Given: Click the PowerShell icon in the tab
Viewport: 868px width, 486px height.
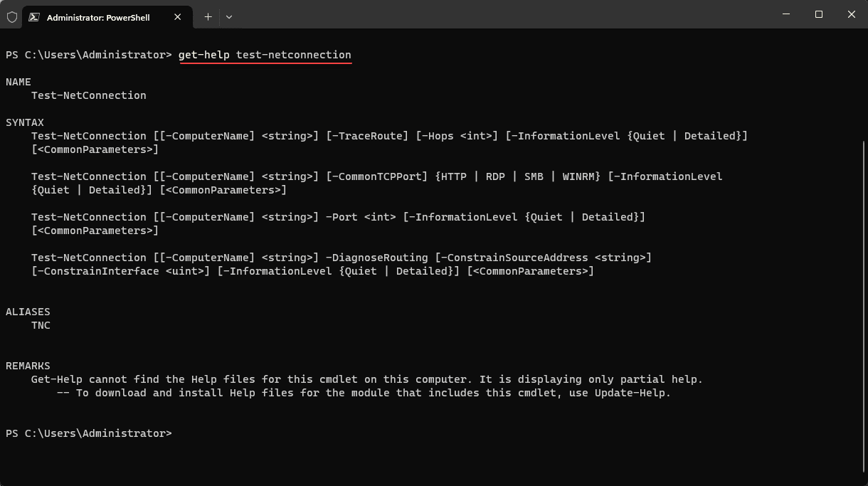Looking at the screenshot, I should point(33,17).
